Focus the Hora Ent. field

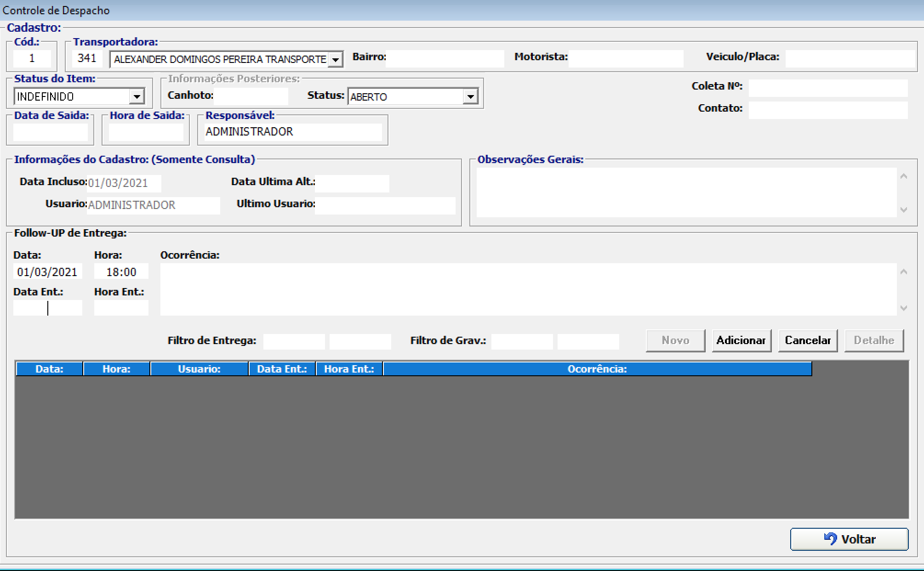(x=121, y=307)
